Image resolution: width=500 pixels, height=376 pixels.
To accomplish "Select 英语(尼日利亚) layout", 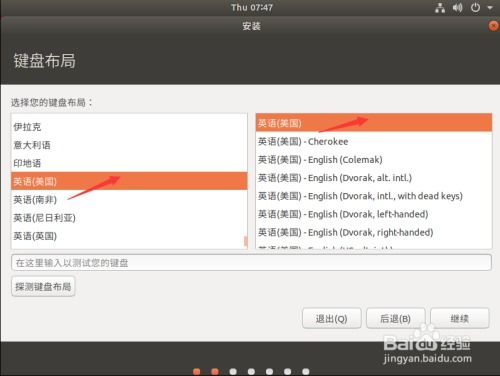I will click(x=129, y=218).
